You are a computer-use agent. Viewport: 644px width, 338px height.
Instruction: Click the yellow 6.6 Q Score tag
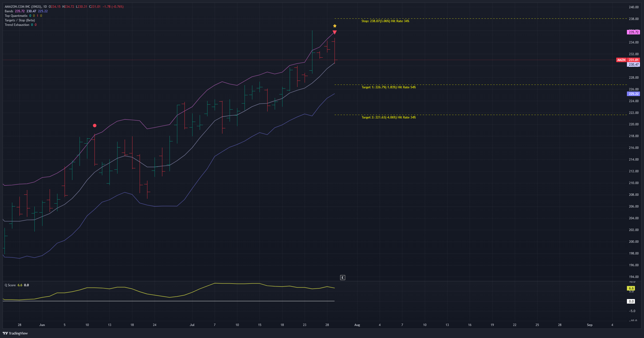631,288
